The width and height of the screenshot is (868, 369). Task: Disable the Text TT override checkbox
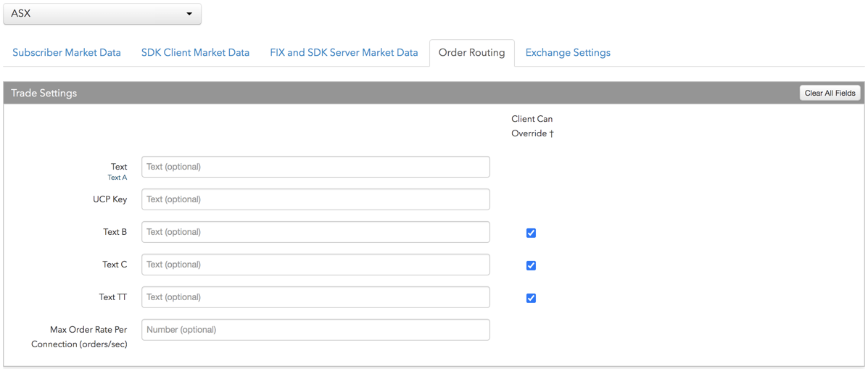tap(531, 298)
